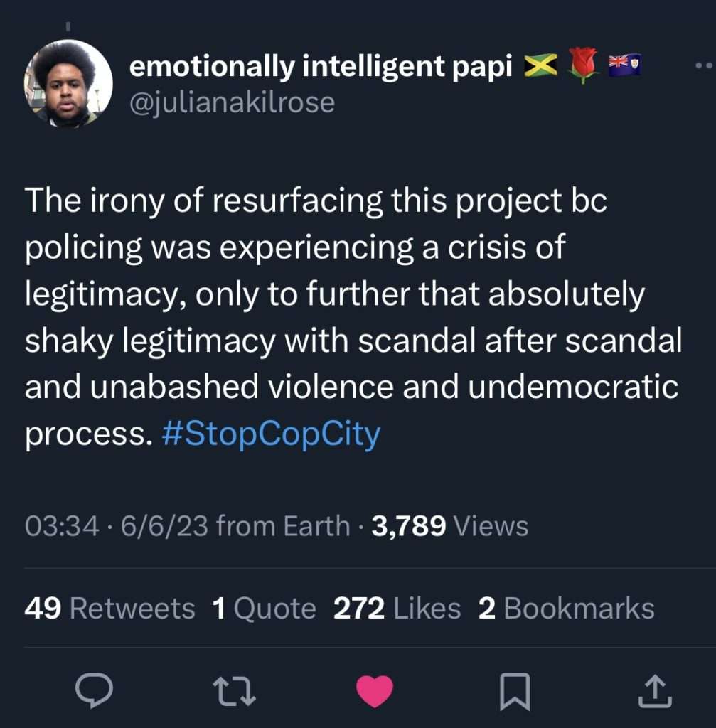Unlike the tweet with the pink heart
The height and width of the screenshot is (728, 716).
[375, 690]
